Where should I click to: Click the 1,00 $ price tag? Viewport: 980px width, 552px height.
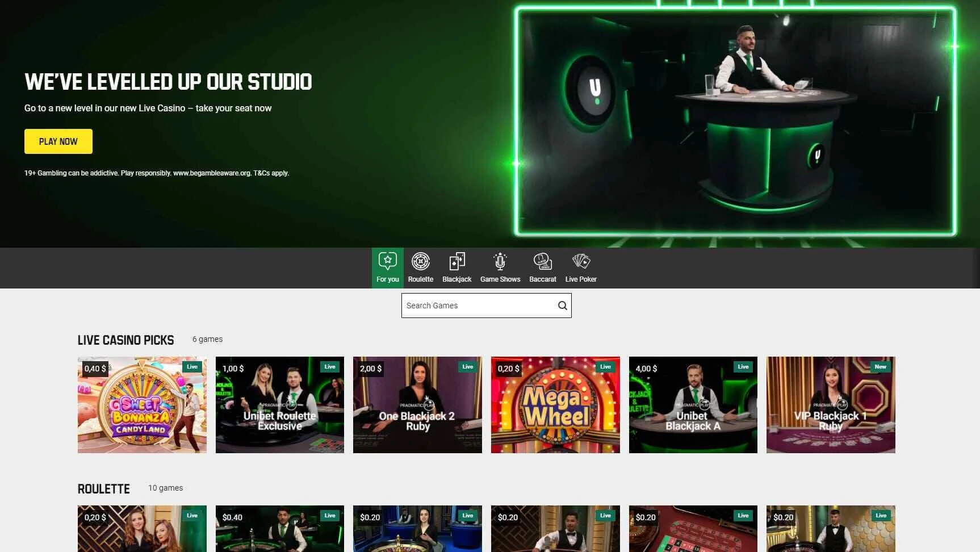point(233,369)
